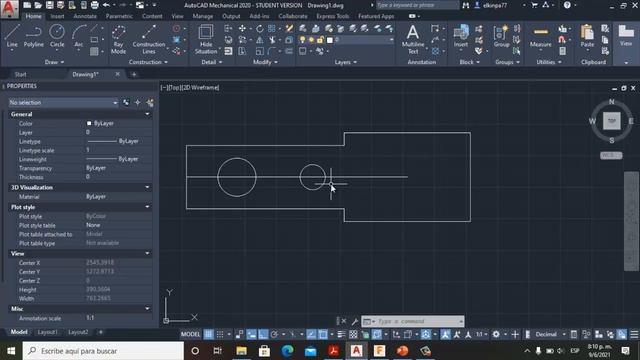Collapse the 3D Visualization section

pos(147,187)
